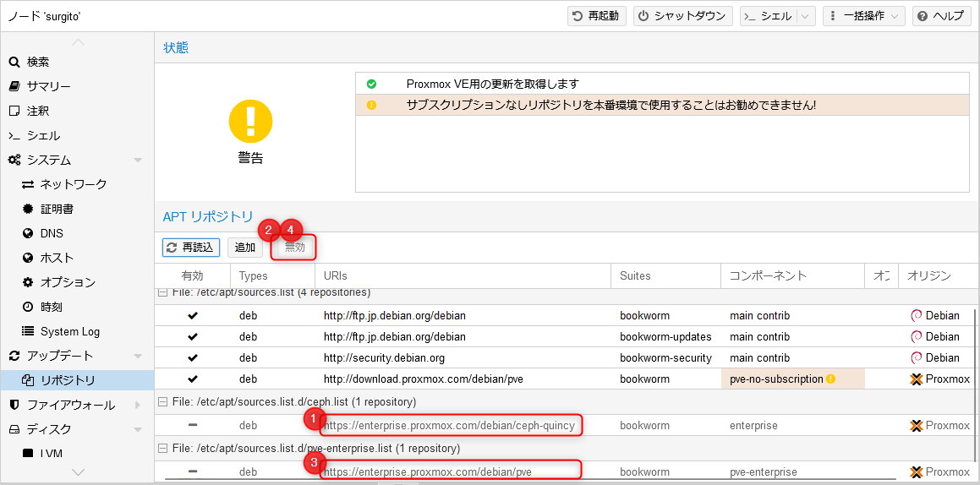Screen dimensions: 980x485
Task: Click the yellow warning icon next to pve-no-subscription
Action: click(830, 379)
